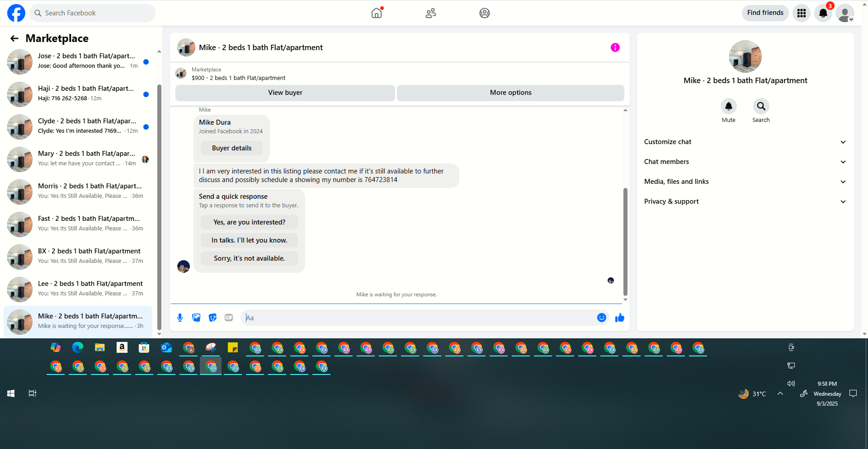Open conversation information with the pink info icon

click(615, 47)
